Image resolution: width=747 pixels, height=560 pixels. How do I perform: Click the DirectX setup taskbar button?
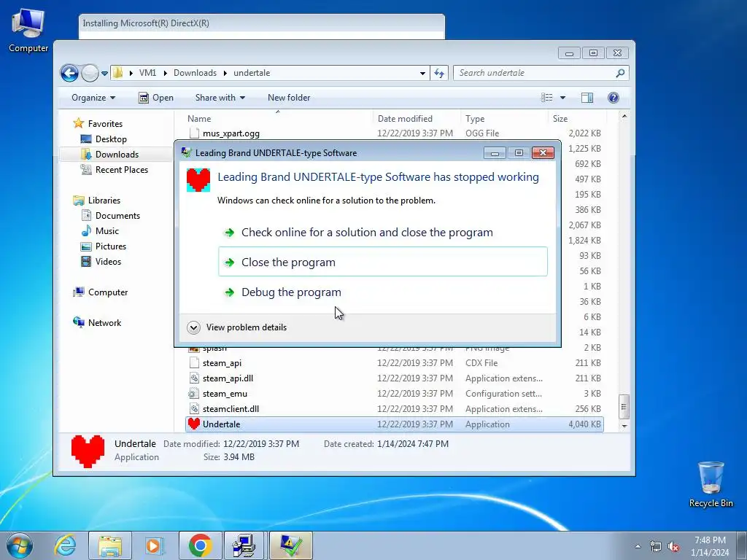pyautogui.click(x=245, y=545)
